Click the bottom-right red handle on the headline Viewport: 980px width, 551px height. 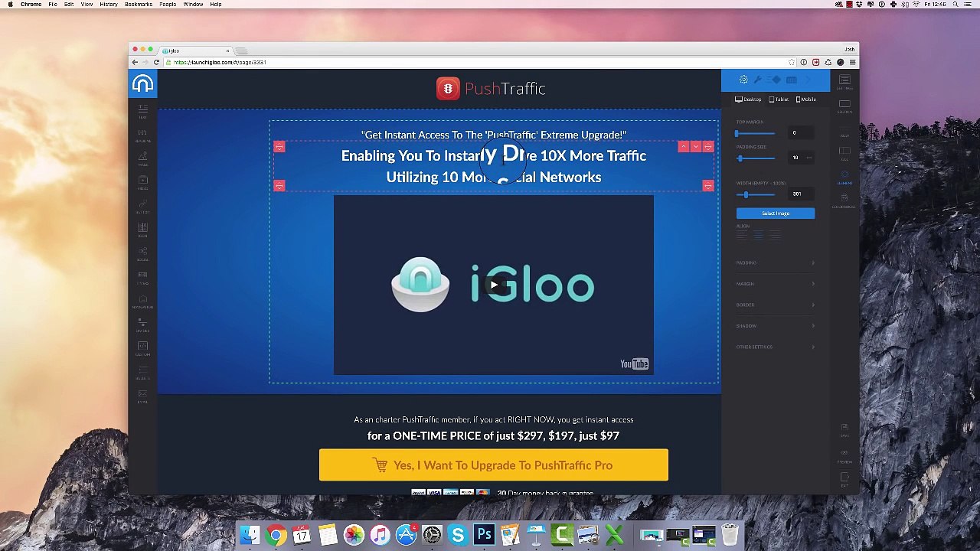click(x=708, y=185)
